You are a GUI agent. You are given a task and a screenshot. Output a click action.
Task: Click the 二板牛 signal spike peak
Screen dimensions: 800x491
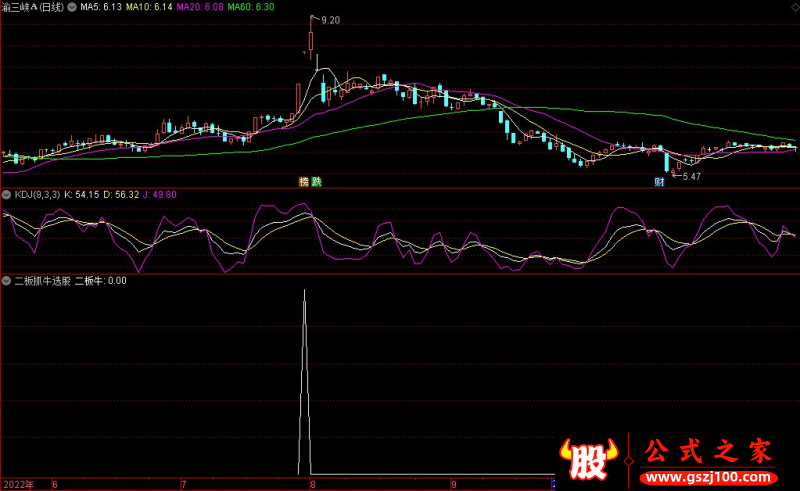(x=304, y=292)
